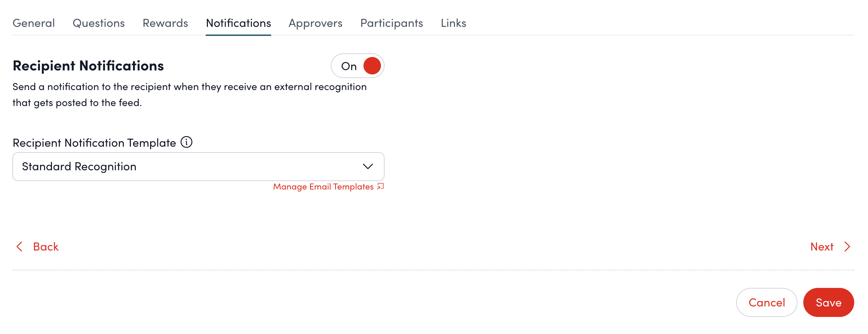The width and height of the screenshot is (868, 334).
Task: Open Manage Email Templates
Action: (x=324, y=187)
